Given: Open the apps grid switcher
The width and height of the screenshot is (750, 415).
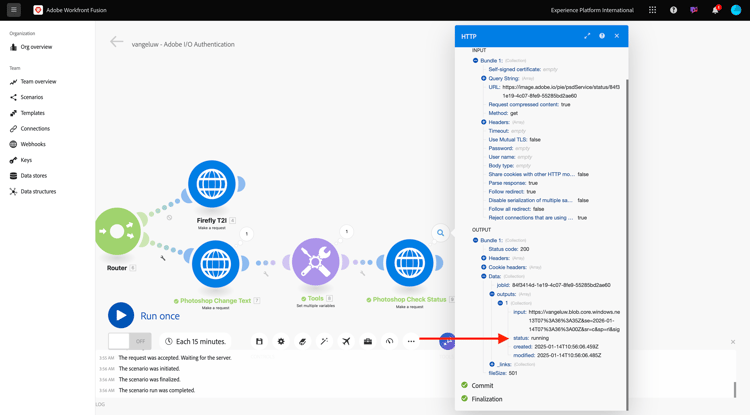Looking at the screenshot, I should [652, 10].
